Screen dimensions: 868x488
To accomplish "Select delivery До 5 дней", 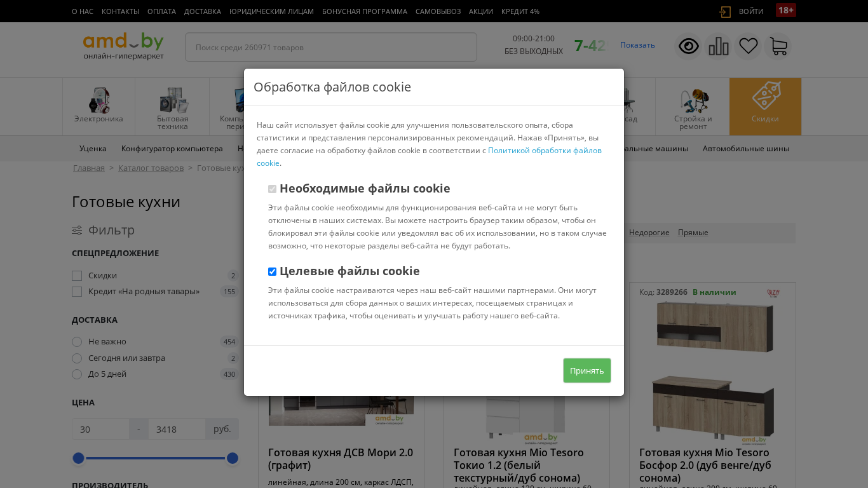I will tap(77, 374).
